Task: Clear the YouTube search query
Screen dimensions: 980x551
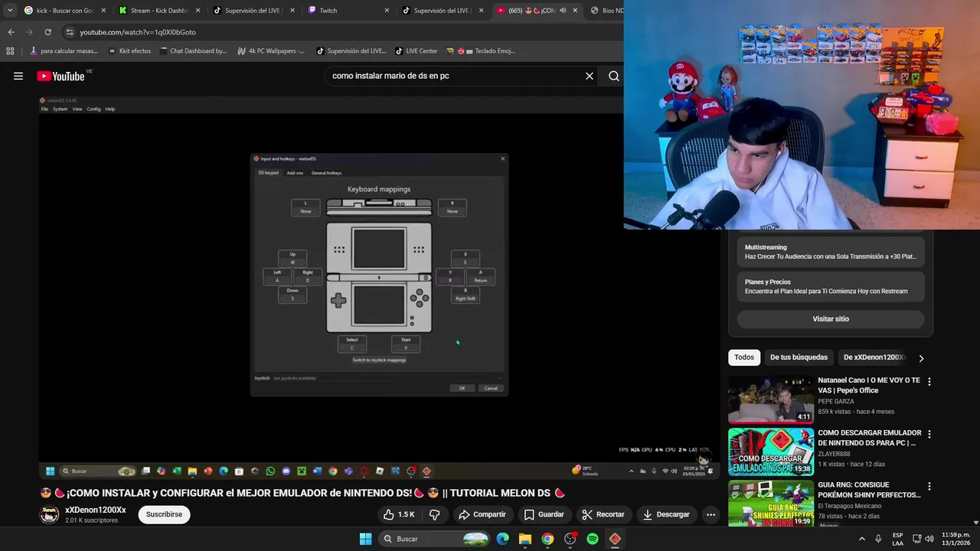Action: point(590,76)
